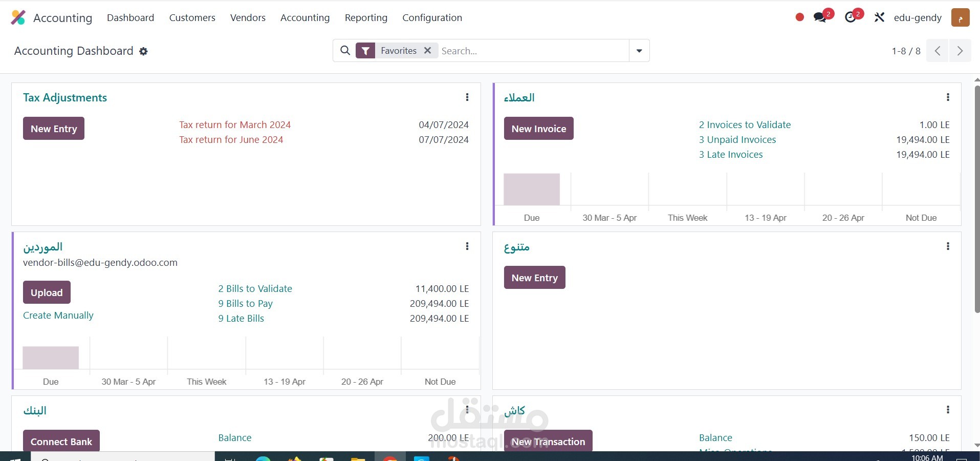This screenshot has height=461, width=980.
Task: Open the 3 Late Invoices link
Action: tap(731, 154)
